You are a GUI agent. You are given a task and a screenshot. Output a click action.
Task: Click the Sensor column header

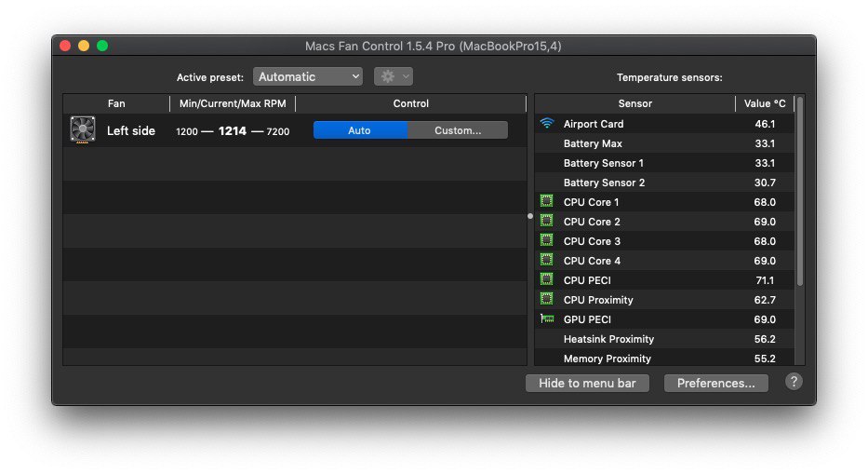[x=634, y=103]
